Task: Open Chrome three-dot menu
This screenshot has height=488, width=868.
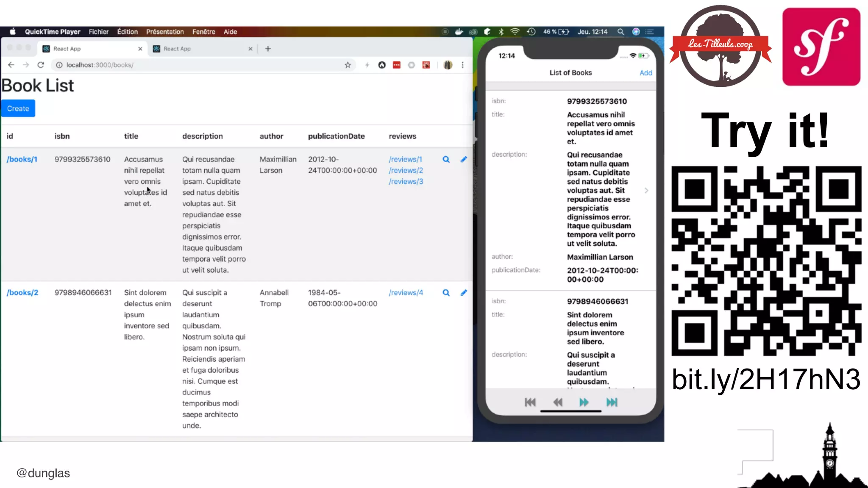Action: (x=462, y=65)
